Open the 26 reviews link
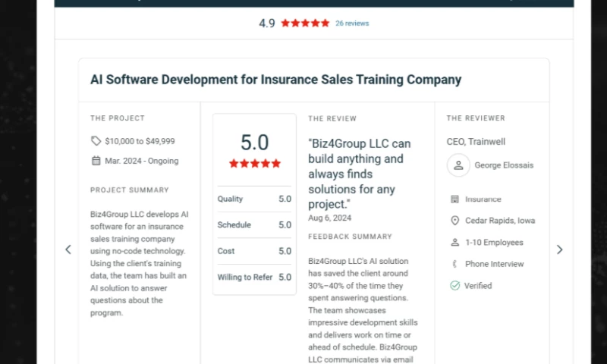 [x=352, y=24]
